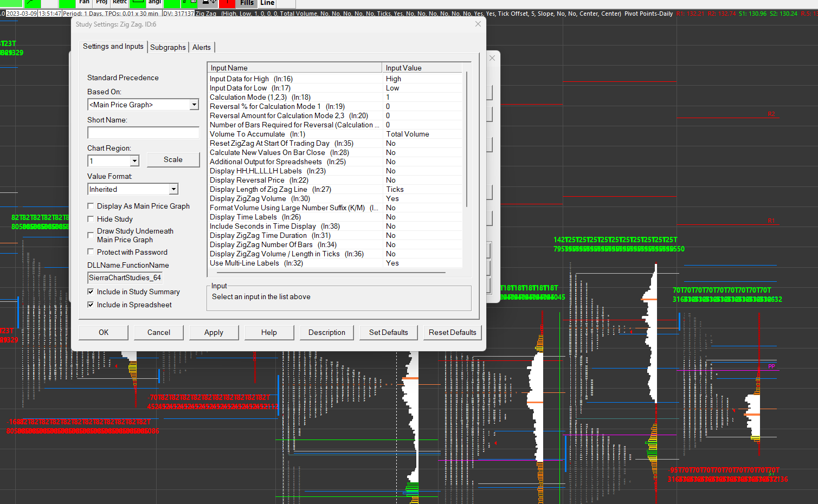The height and width of the screenshot is (504, 818).
Task: Open the Value Format dropdown
Action: 173,189
